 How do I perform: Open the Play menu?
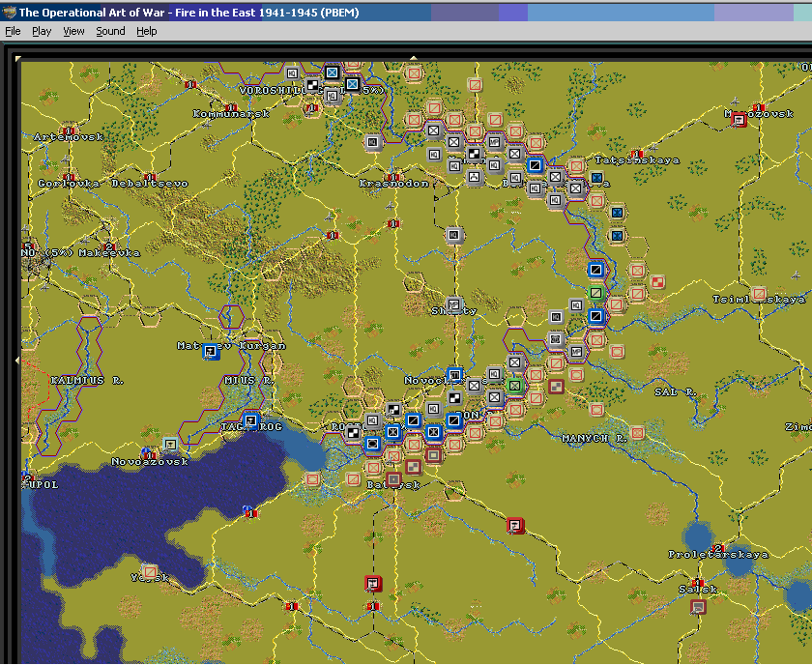point(42,31)
